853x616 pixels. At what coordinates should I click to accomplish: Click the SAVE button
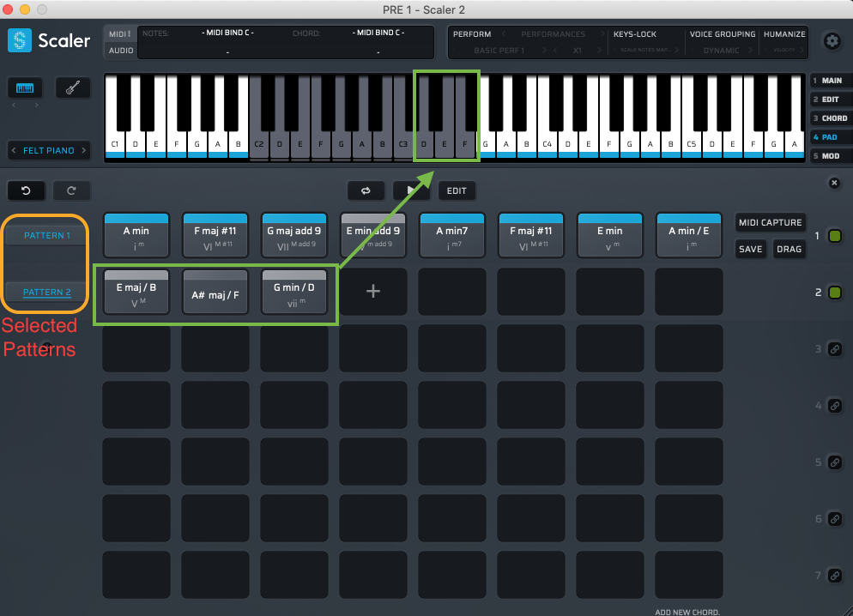(x=750, y=249)
